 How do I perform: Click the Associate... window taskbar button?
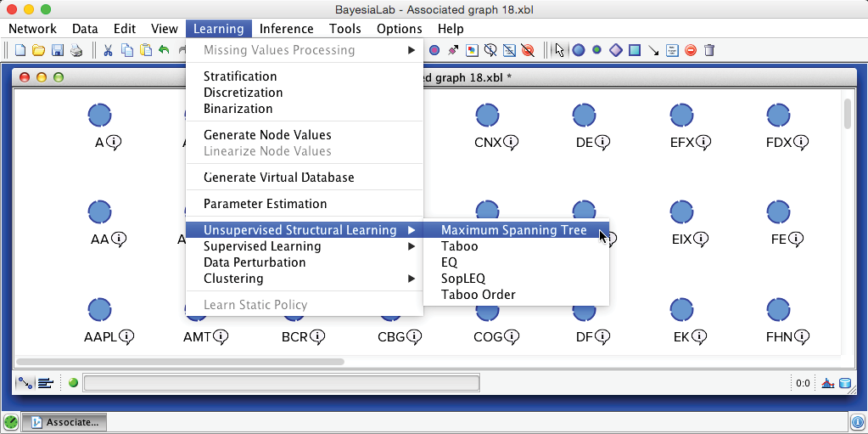(x=64, y=421)
